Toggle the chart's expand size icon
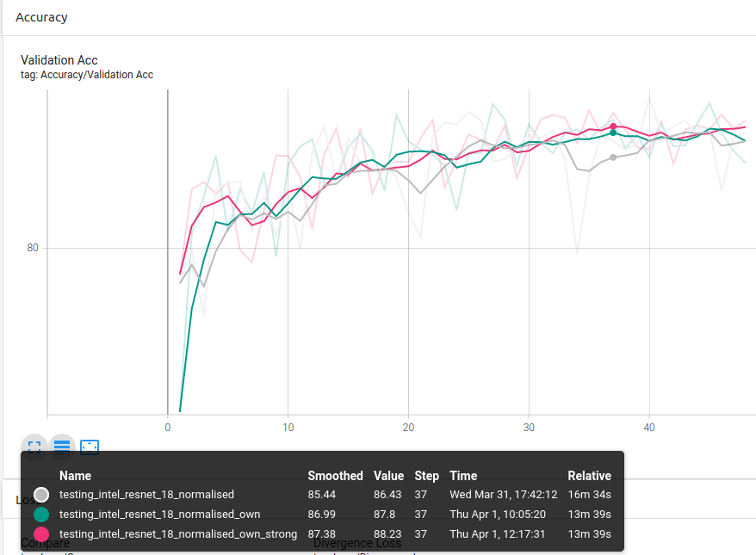This screenshot has width=756, height=555. tap(34, 447)
